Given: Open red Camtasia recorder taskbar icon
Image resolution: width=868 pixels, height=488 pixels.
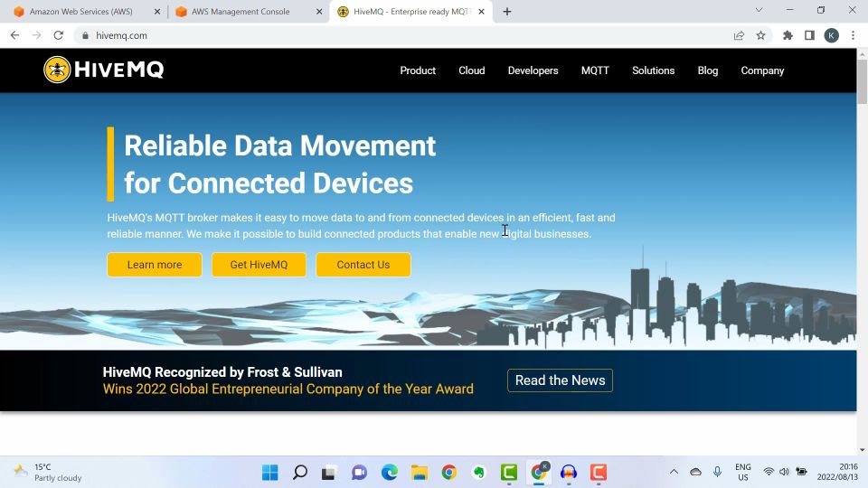Looking at the screenshot, I should click(x=599, y=472).
